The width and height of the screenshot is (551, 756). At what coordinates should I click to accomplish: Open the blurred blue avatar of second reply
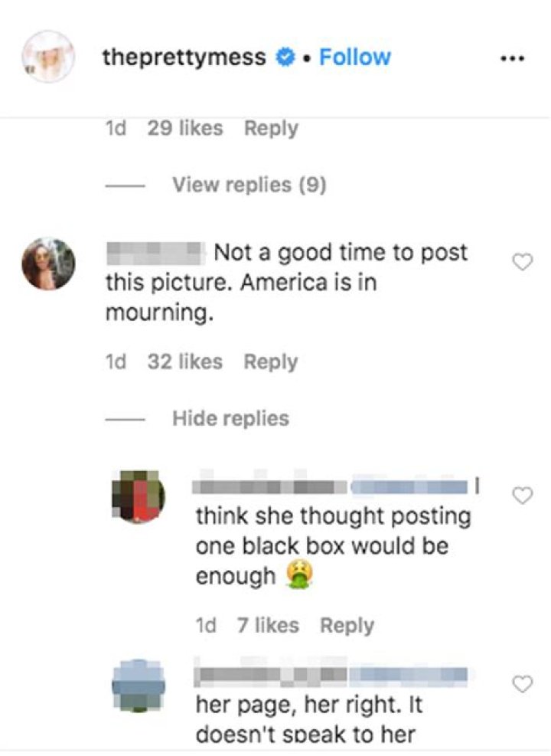(139, 685)
